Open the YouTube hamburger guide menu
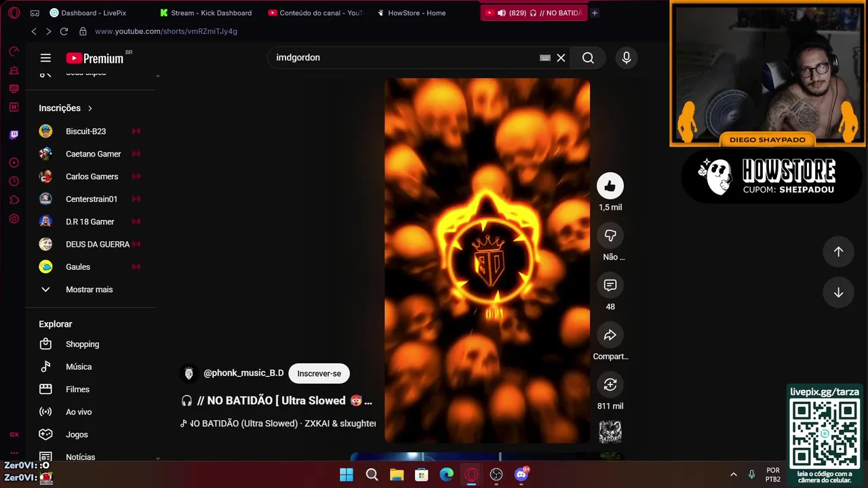Screen dimensions: 868x488 tap(45, 58)
